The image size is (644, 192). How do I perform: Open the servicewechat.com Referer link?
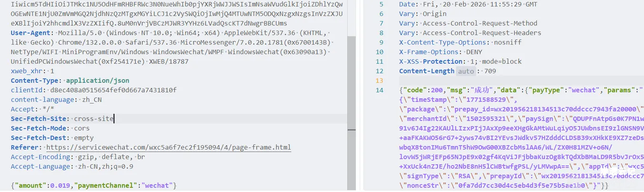(x=168, y=147)
